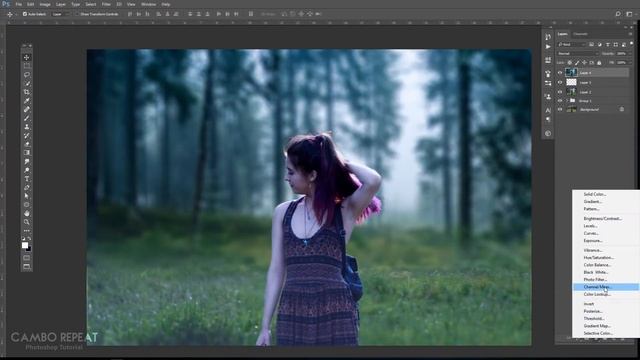Select the top layer thumbnail

(571, 73)
